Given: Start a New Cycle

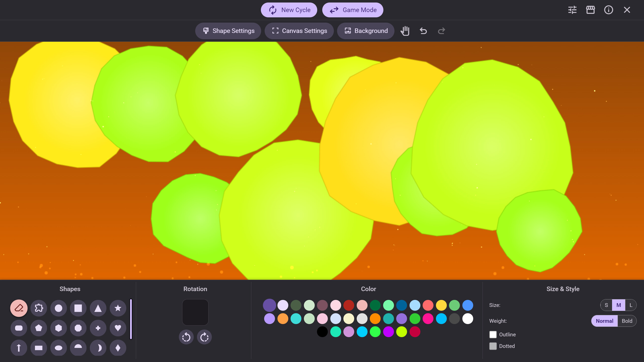Looking at the screenshot, I should [x=289, y=10].
